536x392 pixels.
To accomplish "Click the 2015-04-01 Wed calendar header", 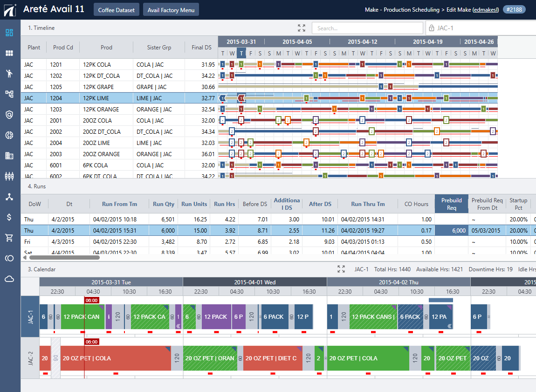I will tap(254, 282).
